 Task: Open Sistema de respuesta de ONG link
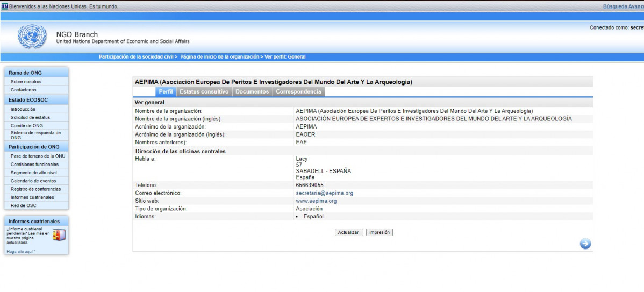point(35,135)
